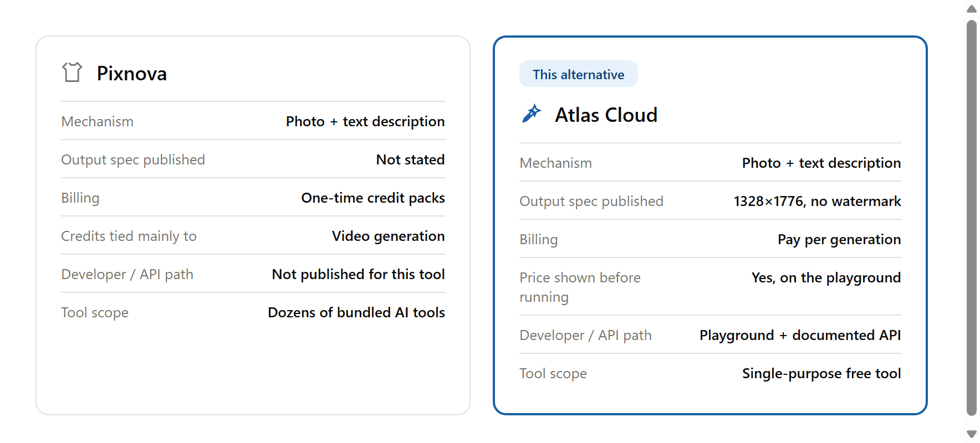Click the Pixnova card heading
The height and width of the screenshot is (443, 980).
[132, 74]
